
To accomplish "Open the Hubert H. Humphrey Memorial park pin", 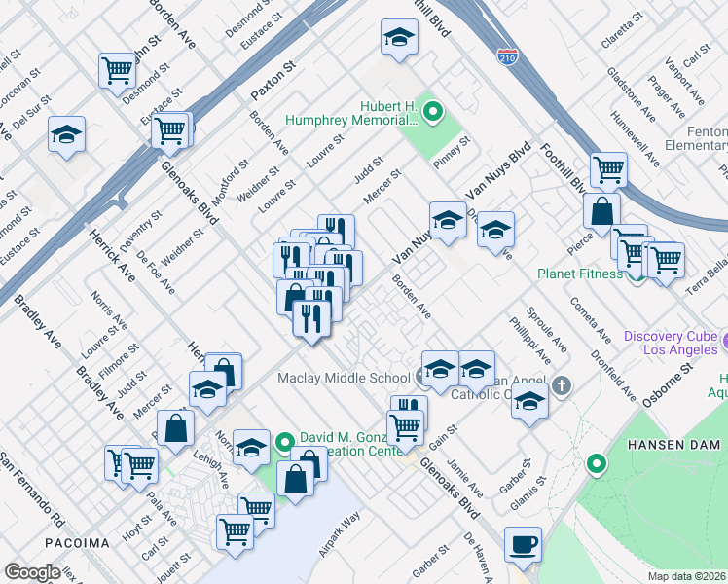I will pyautogui.click(x=433, y=112).
